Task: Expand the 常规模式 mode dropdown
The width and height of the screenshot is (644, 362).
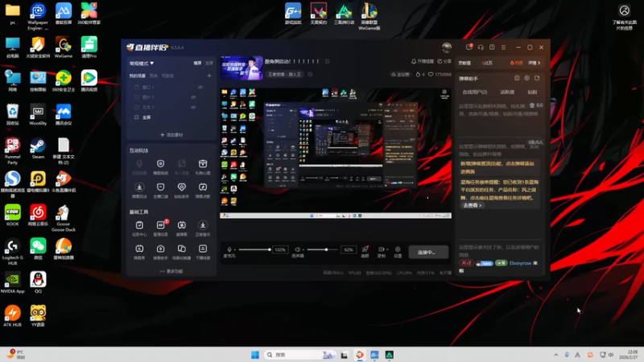Action: pos(142,64)
